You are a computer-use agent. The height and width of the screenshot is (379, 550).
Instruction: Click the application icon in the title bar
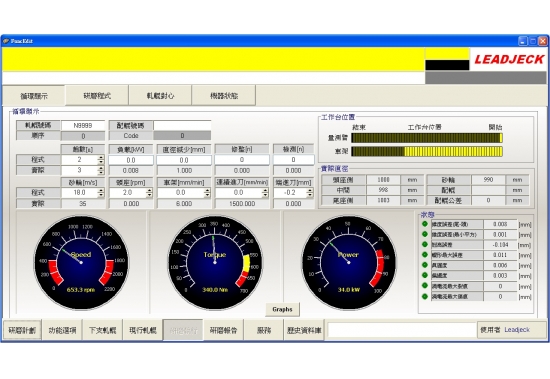point(6,41)
